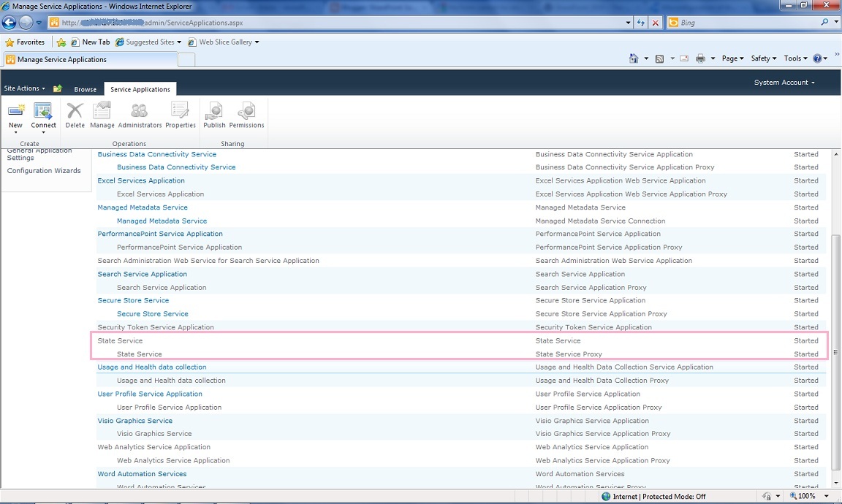Select Web Analytics Service Application Proxy text
The image size is (842, 504).
[602, 460]
